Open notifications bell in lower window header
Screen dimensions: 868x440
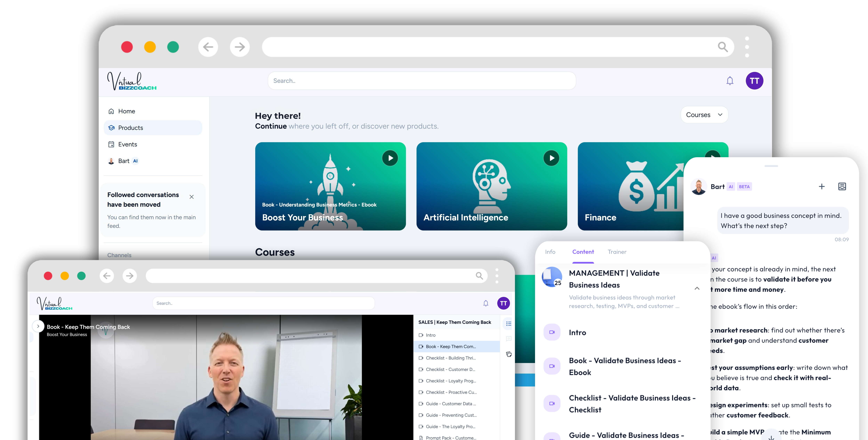point(485,303)
